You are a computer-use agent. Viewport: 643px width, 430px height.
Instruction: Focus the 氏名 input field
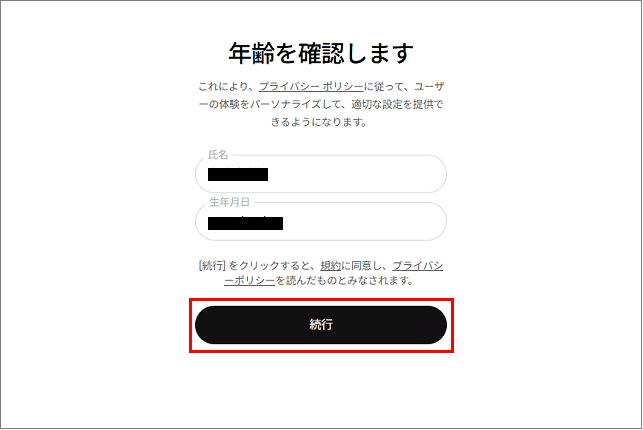tap(321, 174)
